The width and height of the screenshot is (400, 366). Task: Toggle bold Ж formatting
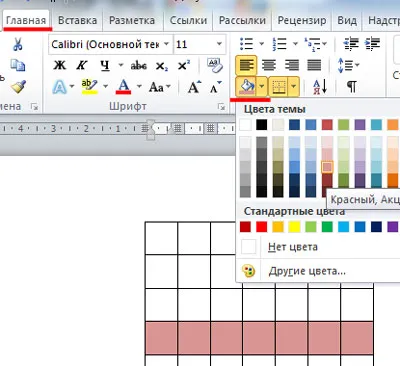[60, 65]
